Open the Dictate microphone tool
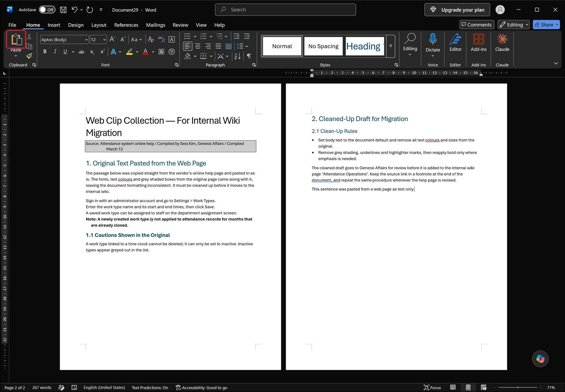 (433, 43)
